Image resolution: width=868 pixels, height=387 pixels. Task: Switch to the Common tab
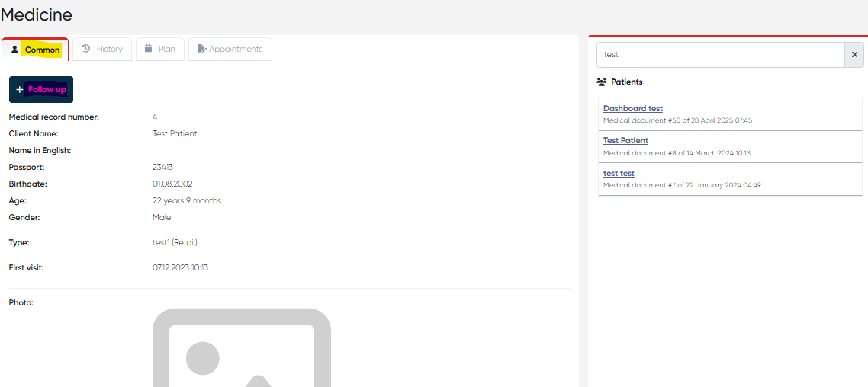(35, 50)
